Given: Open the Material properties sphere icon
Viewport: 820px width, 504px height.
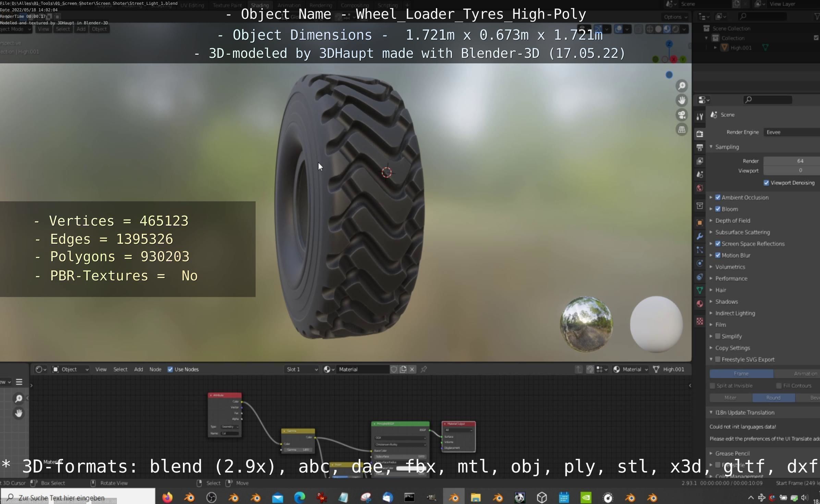Looking at the screenshot, I should tap(700, 304).
